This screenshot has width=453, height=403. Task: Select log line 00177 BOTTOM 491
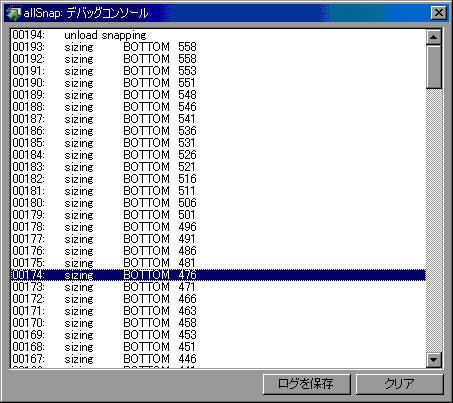[x=218, y=239]
